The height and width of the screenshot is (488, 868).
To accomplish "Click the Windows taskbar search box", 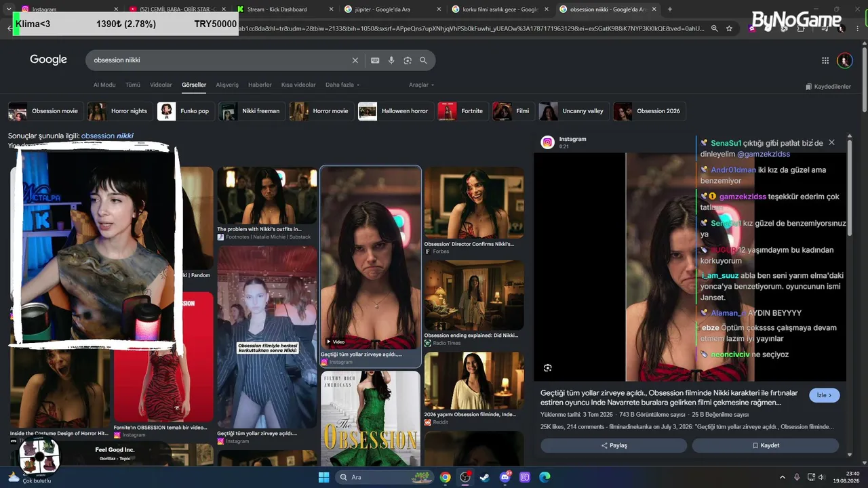I will (386, 477).
